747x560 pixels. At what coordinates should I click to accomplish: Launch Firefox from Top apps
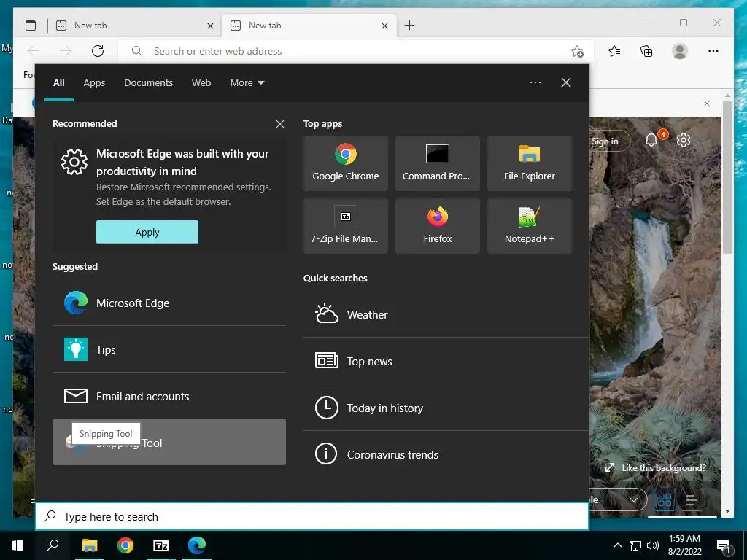click(438, 226)
